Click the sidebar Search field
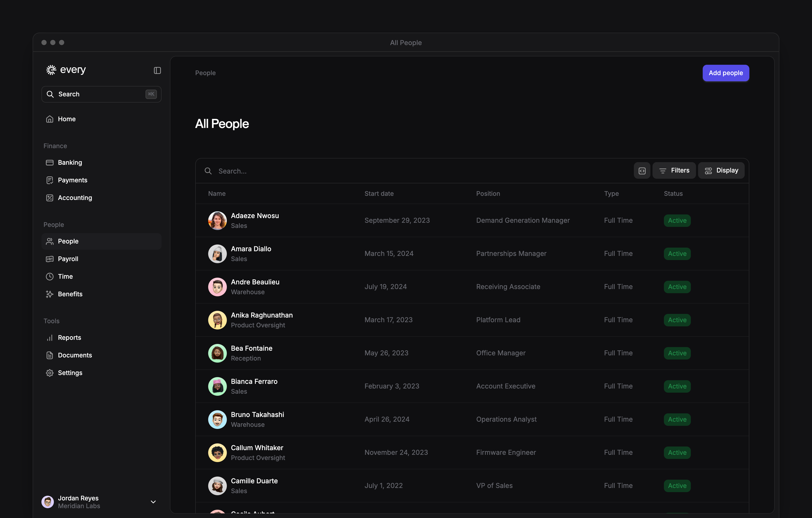 pos(102,94)
